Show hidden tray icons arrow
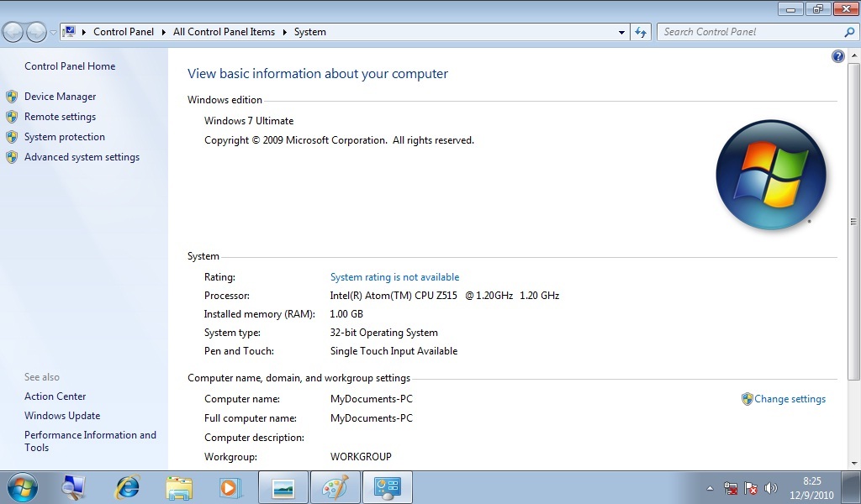Viewport: 861px width, 504px height. click(710, 488)
